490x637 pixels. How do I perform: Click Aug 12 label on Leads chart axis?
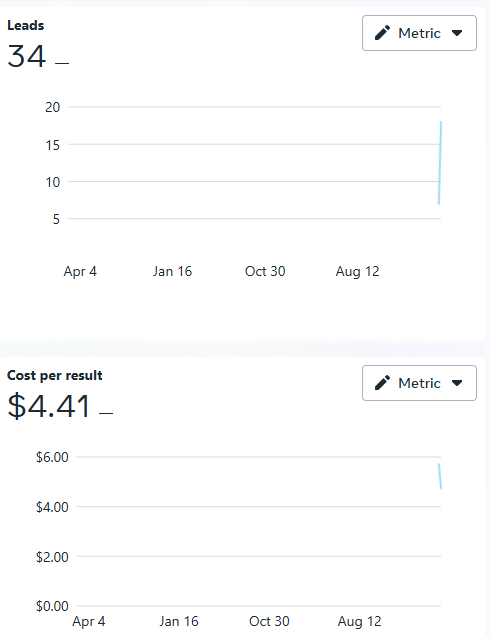tap(358, 271)
